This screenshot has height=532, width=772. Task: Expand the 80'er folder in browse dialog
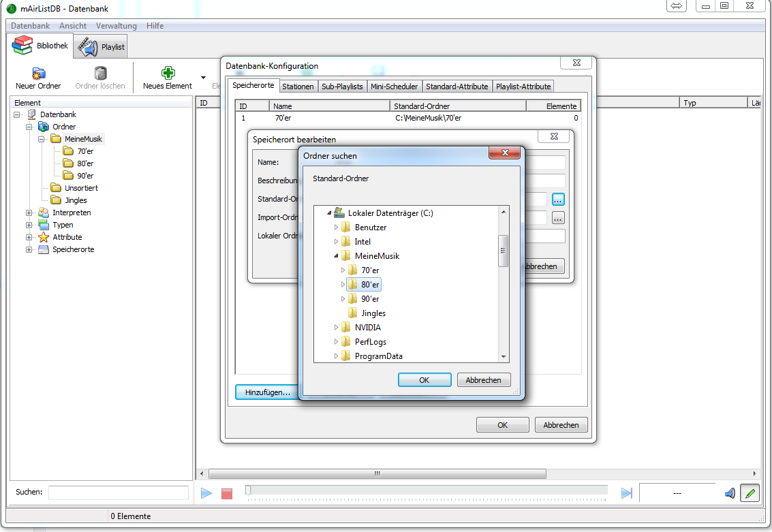pyautogui.click(x=343, y=285)
